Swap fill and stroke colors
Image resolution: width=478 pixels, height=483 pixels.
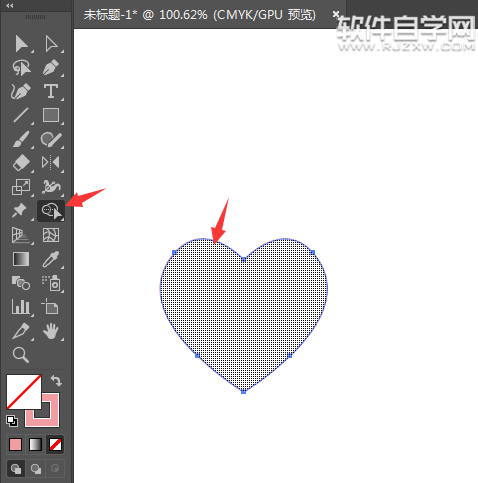pos(56,380)
